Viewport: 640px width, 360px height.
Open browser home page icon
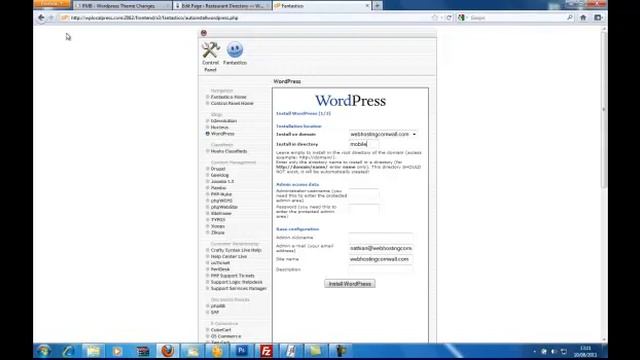[583, 18]
